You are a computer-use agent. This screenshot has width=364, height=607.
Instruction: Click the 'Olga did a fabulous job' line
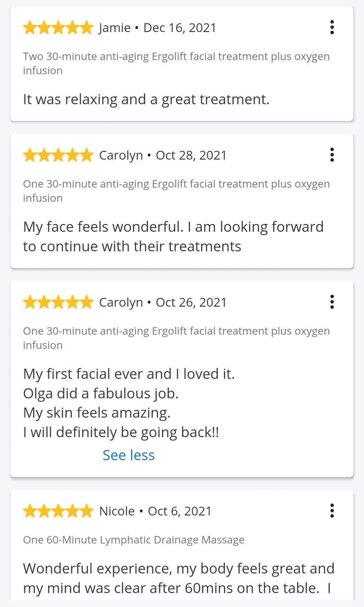101,393
